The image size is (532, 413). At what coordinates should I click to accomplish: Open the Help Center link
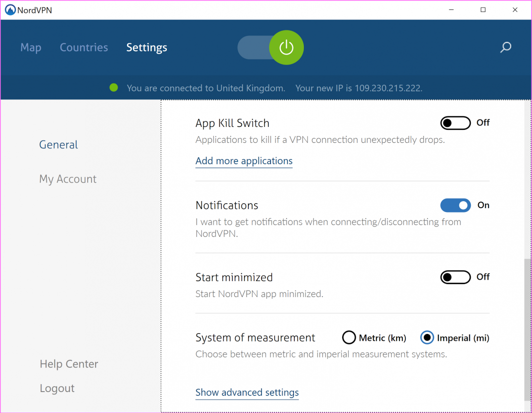click(x=69, y=364)
